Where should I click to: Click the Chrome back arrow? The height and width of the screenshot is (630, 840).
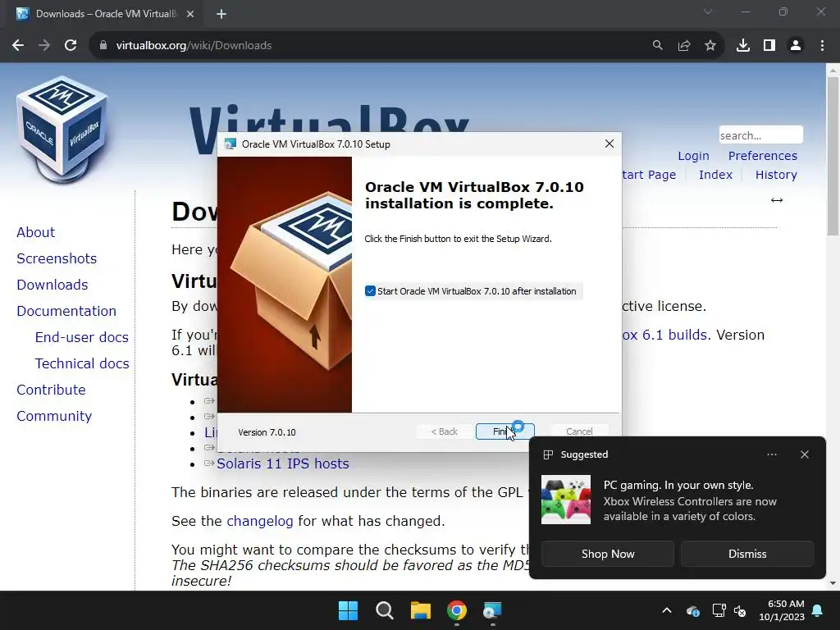(x=18, y=46)
